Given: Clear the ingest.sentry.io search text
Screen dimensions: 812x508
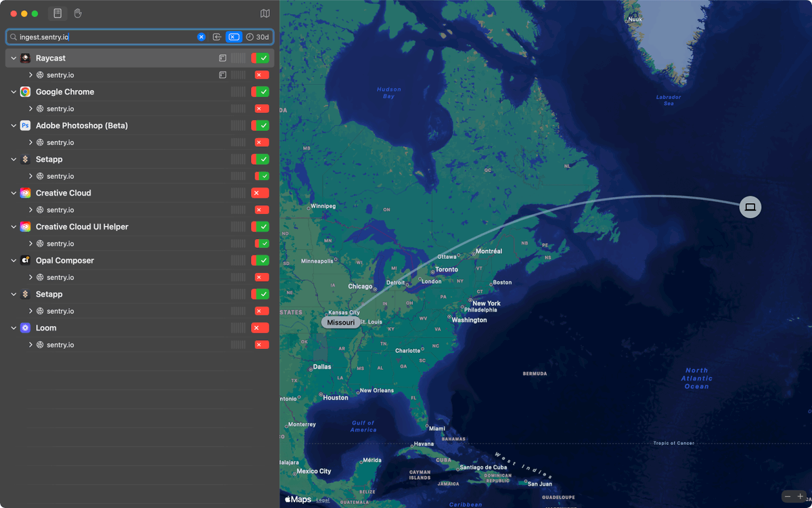Looking at the screenshot, I should coord(201,37).
